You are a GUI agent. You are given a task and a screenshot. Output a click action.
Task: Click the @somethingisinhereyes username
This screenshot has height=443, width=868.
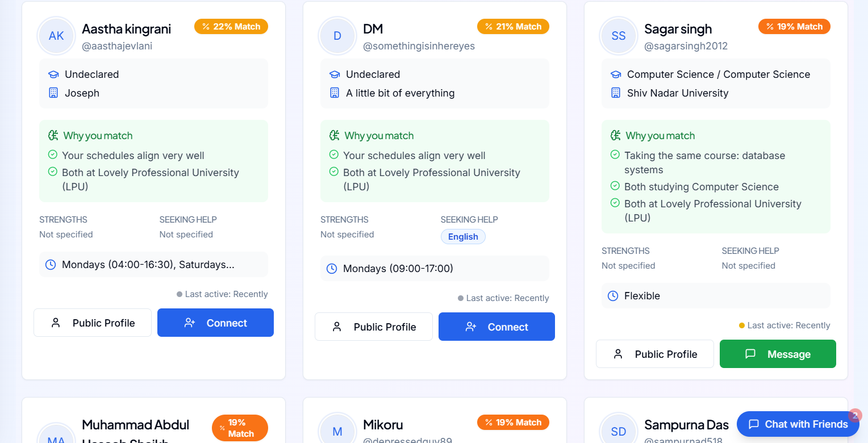[419, 46]
